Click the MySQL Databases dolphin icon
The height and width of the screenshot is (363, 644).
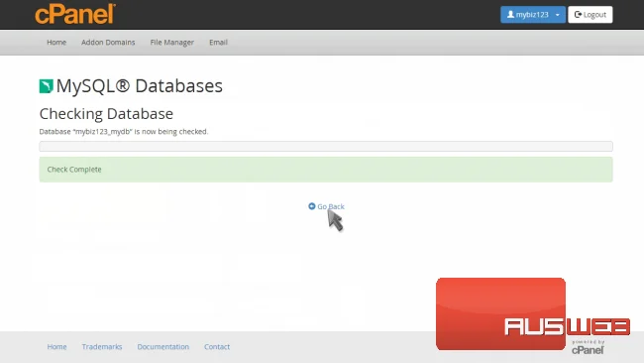pos(46,86)
